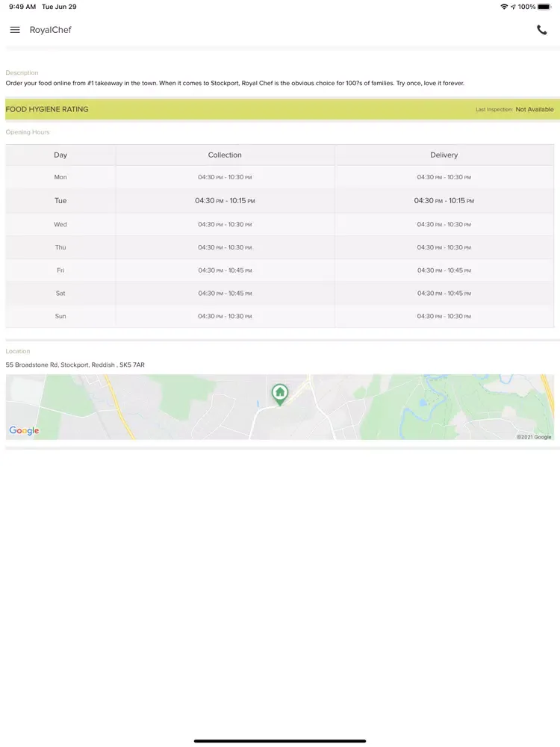
Task: Select the Sun row label
Action: [x=60, y=316]
